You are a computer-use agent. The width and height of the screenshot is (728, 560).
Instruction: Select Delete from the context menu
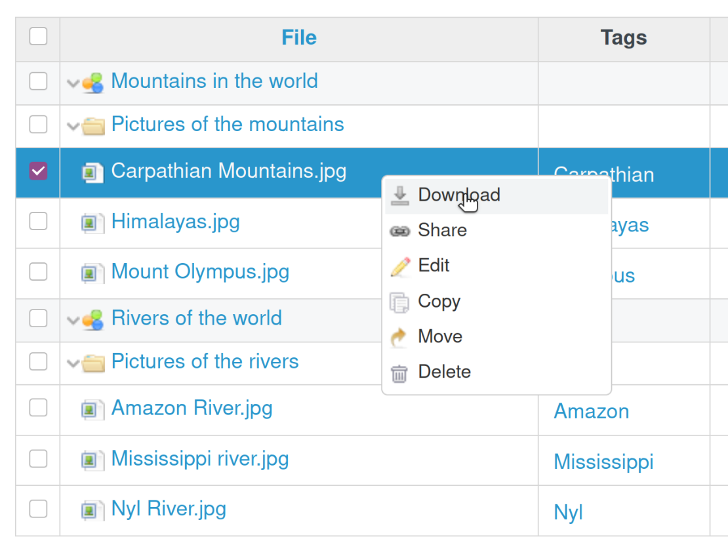[x=444, y=372]
